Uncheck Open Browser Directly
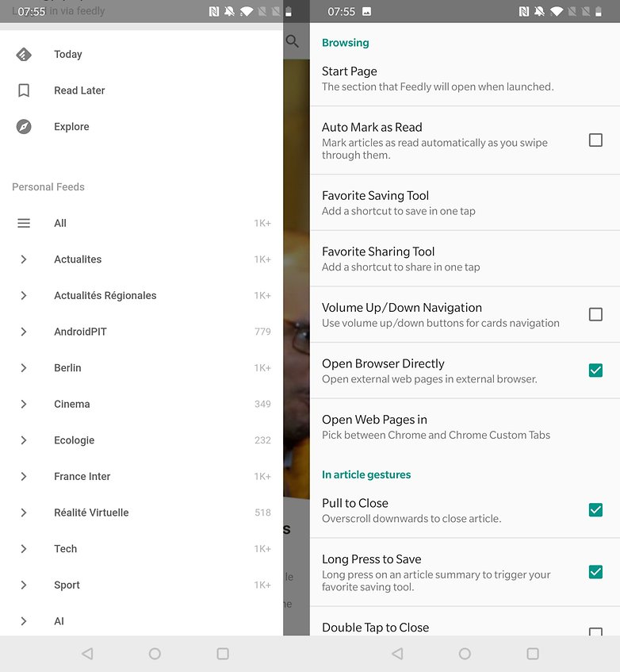Screen dimensions: 620x672 (x=595, y=371)
